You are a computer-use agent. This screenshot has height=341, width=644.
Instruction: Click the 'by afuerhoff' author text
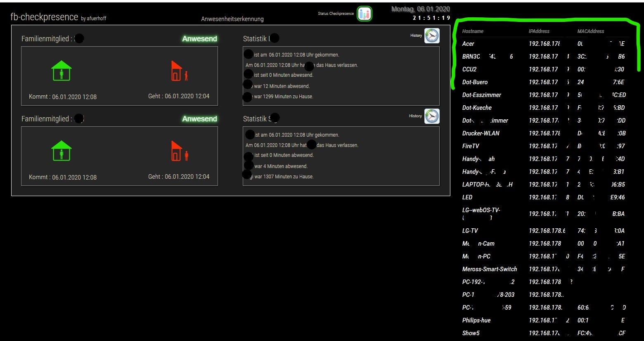point(94,19)
